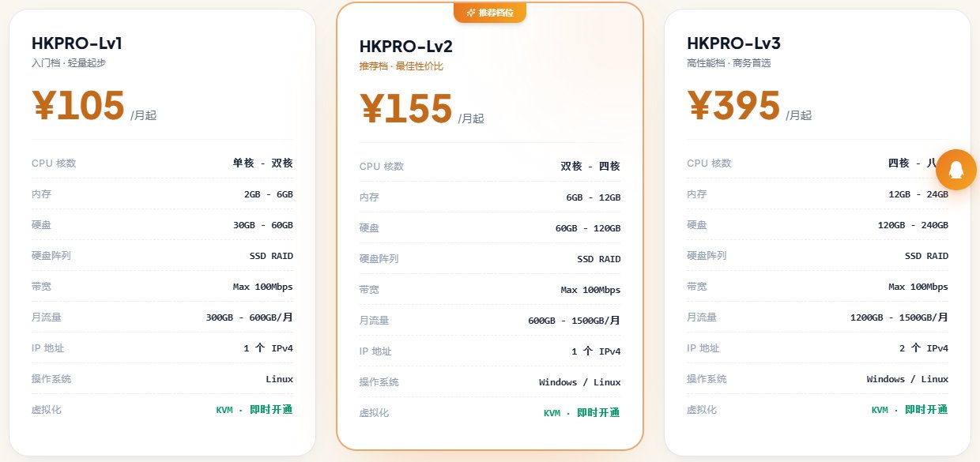The width and height of the screenshot is (980, 462).
Task: Click Max 100Mbps in the HKPRO-Lv1 card
Action: click(263, 287)
